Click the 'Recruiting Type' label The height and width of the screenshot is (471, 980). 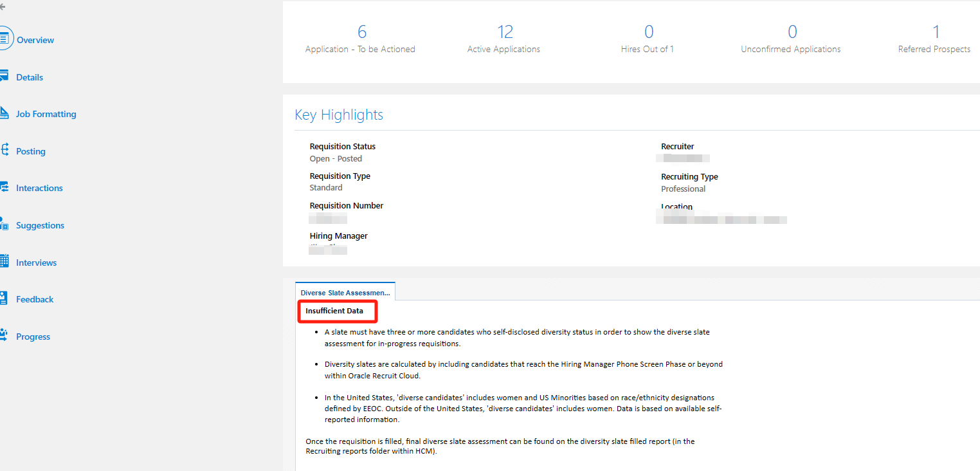(689, 177)
